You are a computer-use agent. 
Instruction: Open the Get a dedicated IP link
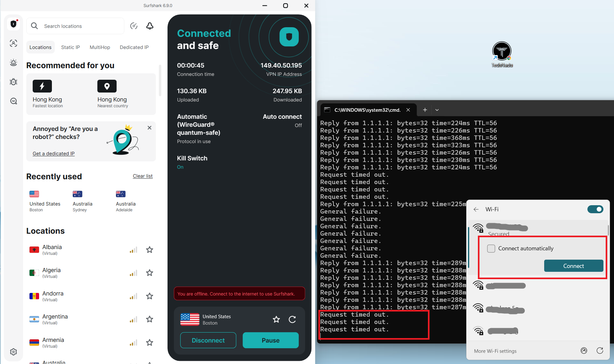(53, 154)
